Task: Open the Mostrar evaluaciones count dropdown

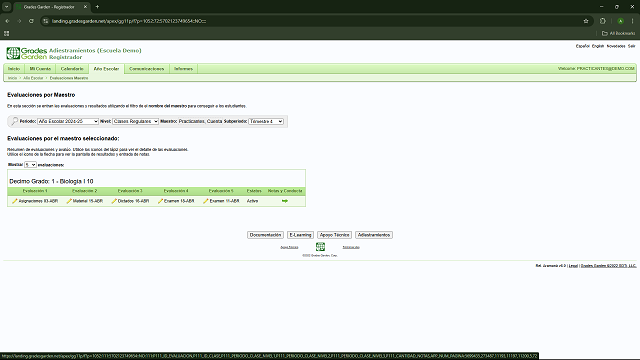Action: point(30,165)
